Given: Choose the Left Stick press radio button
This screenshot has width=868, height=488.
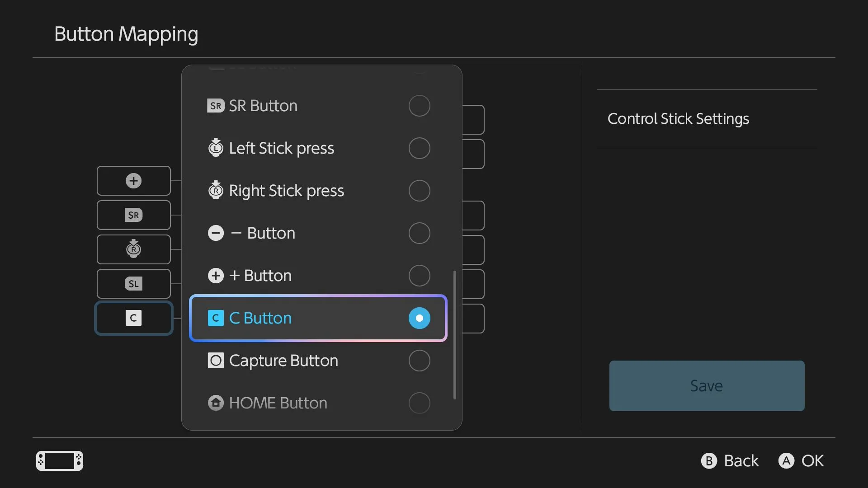Looking at the screenshot, I should pos(419,148).
